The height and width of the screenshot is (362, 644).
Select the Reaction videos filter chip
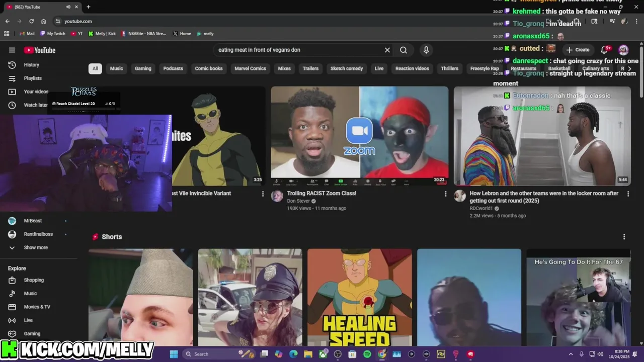(412, 68)
